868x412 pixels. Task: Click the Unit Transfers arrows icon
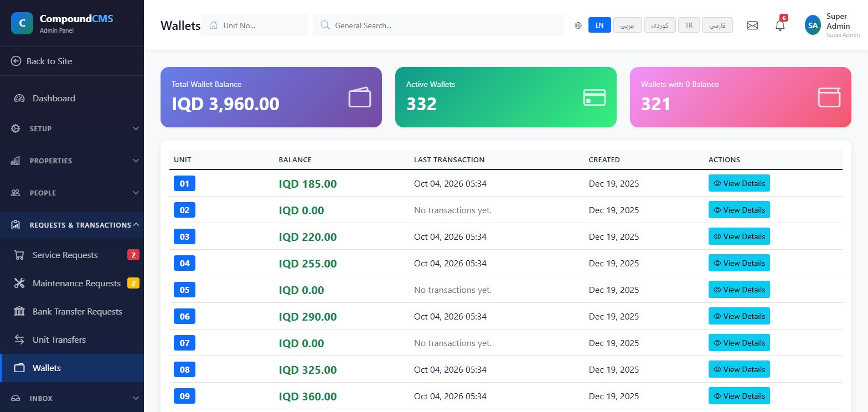(19, 340)
